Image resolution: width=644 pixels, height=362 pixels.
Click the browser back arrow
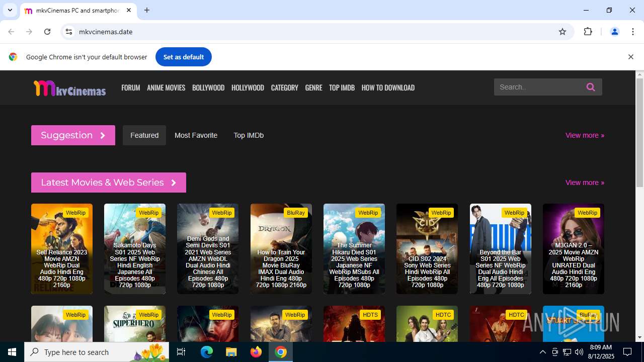point(11,32)
